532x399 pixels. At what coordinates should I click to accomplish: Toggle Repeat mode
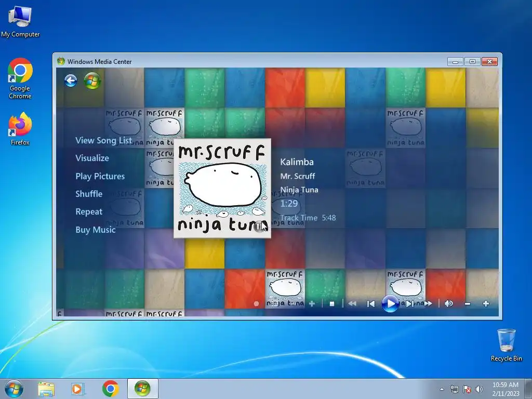tap(89, 212)
